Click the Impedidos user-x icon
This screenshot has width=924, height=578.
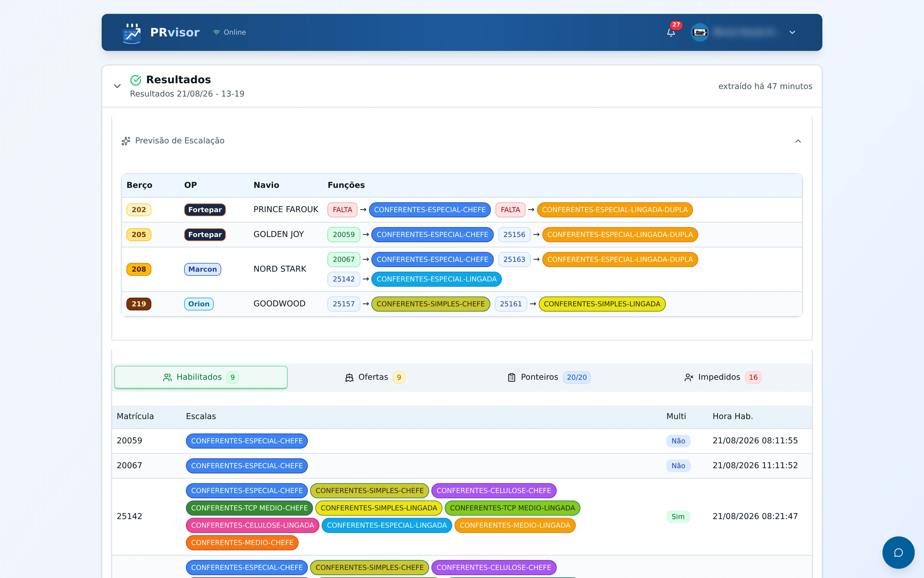(689, 378)
